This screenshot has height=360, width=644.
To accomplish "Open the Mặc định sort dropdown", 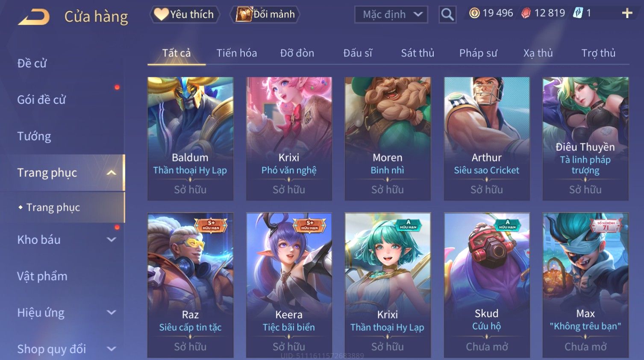I will click(x=391, y=15).
